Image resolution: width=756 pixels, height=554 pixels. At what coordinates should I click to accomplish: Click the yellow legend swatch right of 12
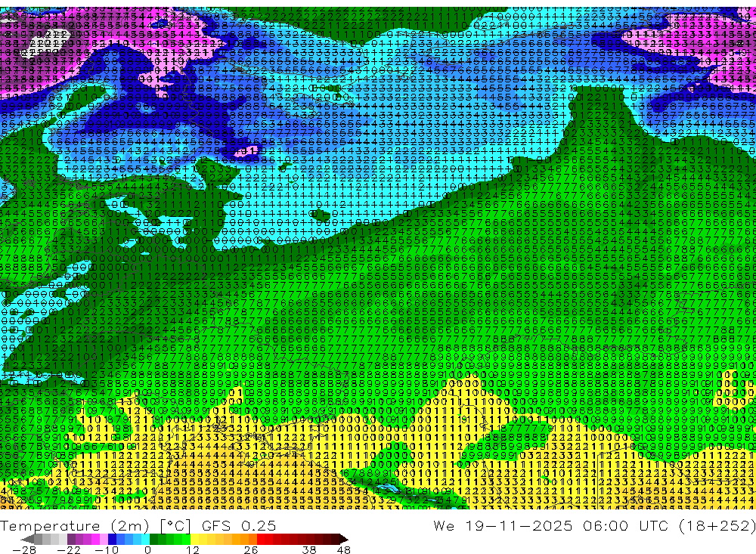pyautogui.click(x=195, y=539)
